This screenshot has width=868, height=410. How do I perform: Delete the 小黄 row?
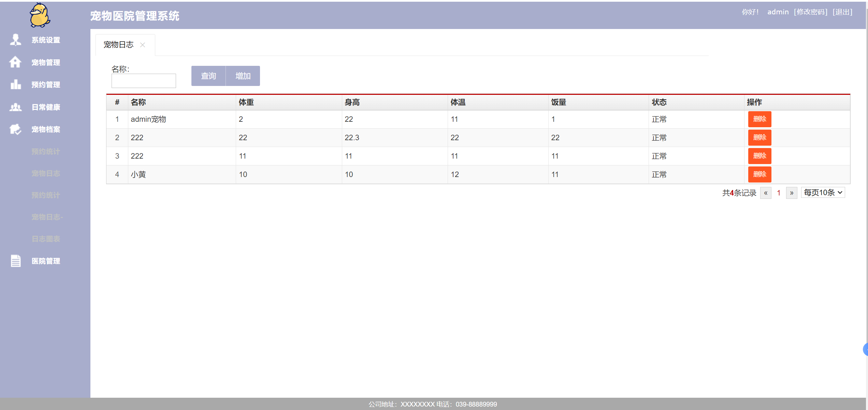759,174
